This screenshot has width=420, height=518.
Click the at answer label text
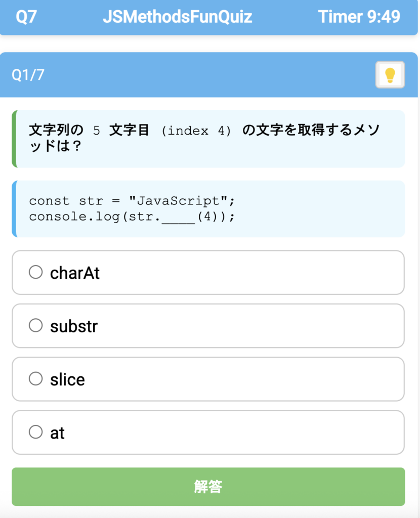(x=57, y=433)
